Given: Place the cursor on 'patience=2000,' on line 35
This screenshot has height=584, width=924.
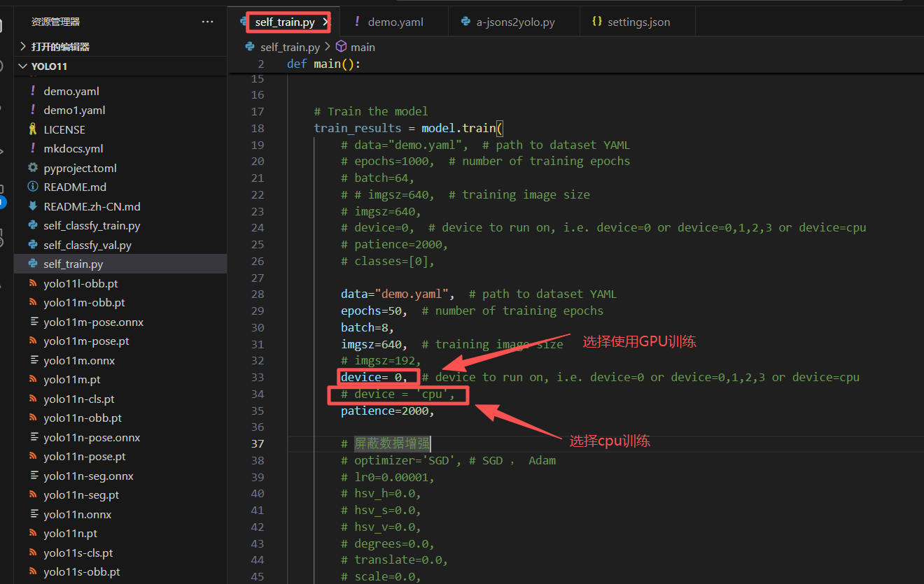Looking at the screenshot, I should tap(388, 411).
